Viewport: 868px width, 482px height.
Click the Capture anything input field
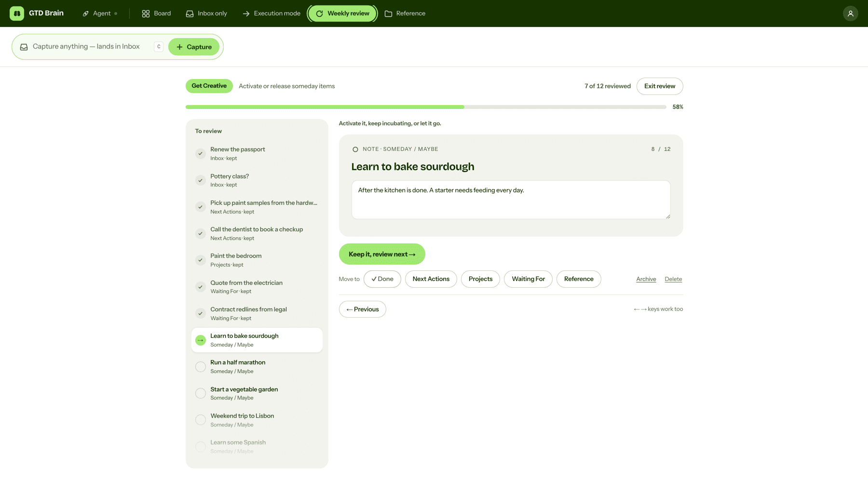coord(86,47)
